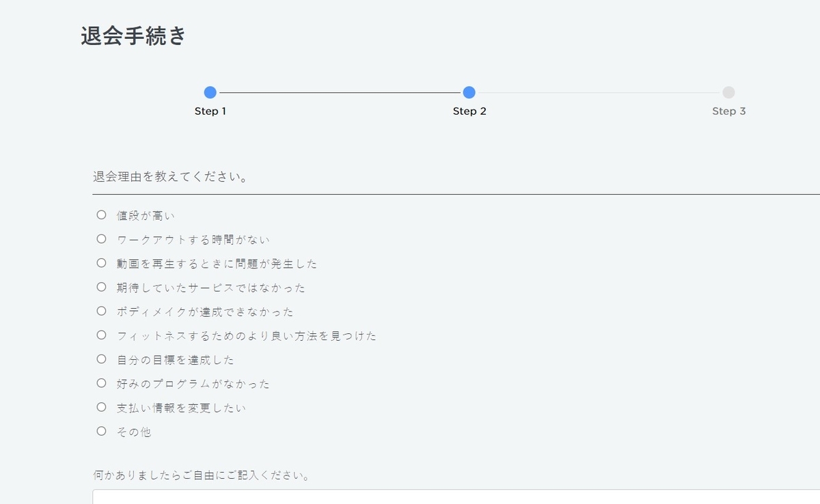Click the gray Step 3 progress dot
The height and width of the screenshot is (504, 820).
click(728, 92)
